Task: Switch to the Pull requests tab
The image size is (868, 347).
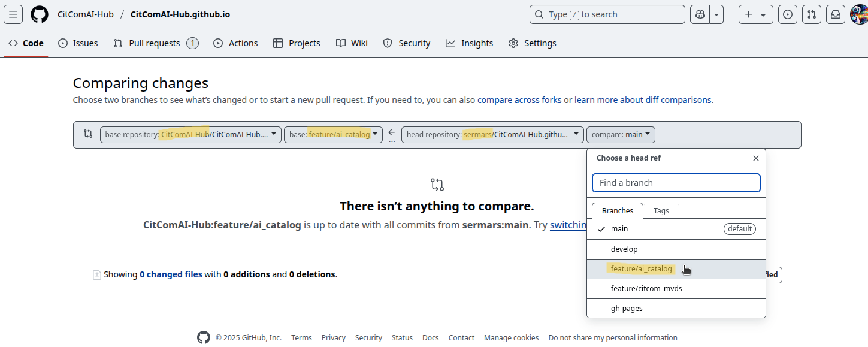Action: [156, 43]
